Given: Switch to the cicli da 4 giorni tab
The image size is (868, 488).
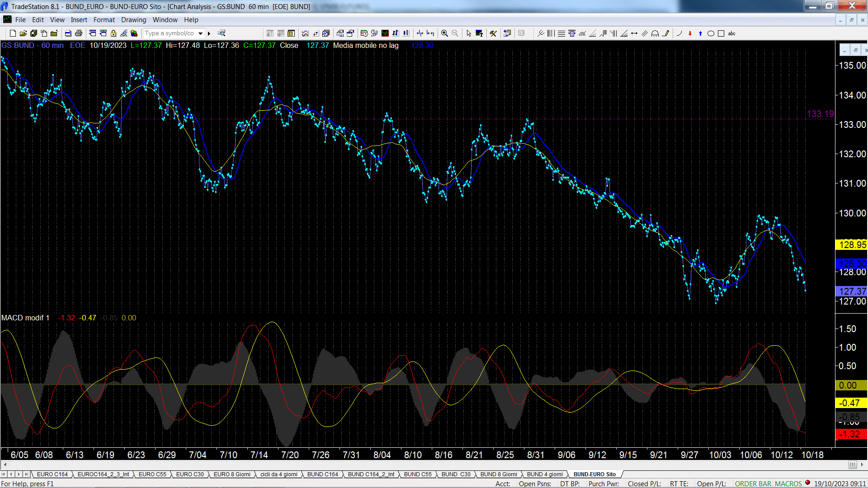Looking at the screenshot, I should click(x=279, y=474).
